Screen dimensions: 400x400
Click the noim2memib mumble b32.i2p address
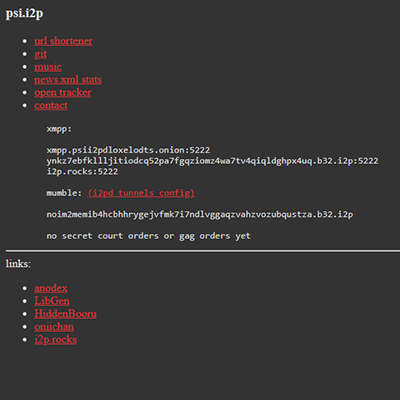[x=200, y=214]
